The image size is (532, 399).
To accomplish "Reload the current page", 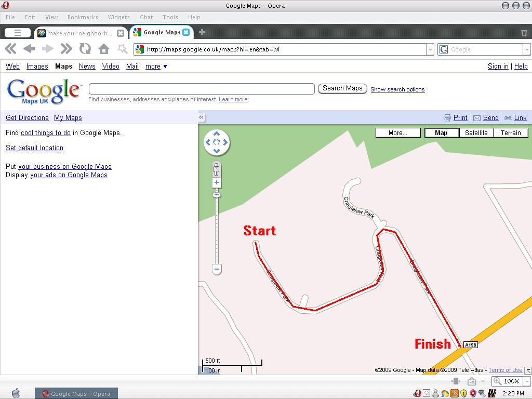I will [85, 49].
